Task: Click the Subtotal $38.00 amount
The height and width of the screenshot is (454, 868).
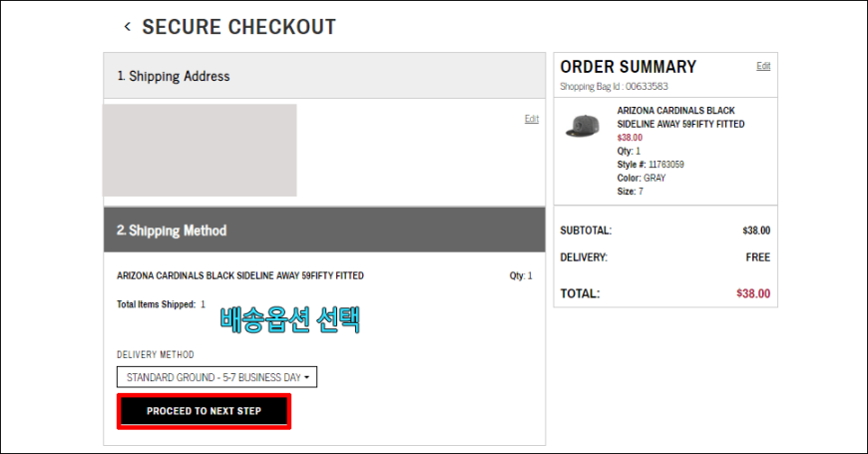Action: pyautogui.click(x=756, y=230)
